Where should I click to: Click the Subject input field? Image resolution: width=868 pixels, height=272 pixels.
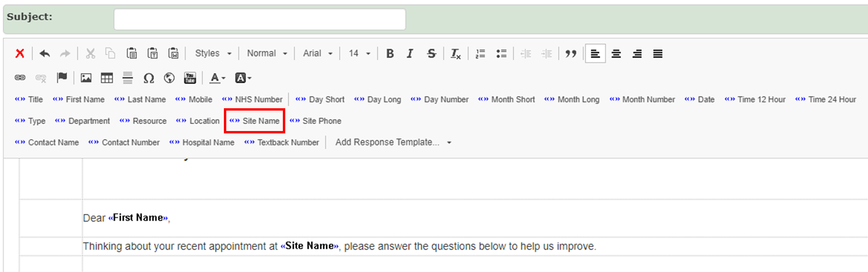pos(260,19)
